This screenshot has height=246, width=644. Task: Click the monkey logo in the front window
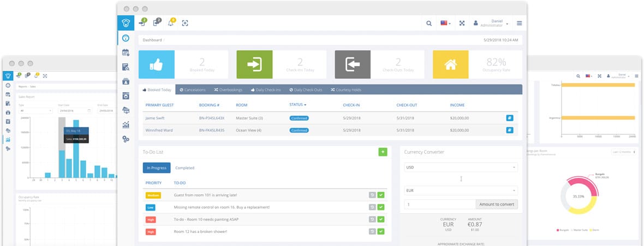126,23
